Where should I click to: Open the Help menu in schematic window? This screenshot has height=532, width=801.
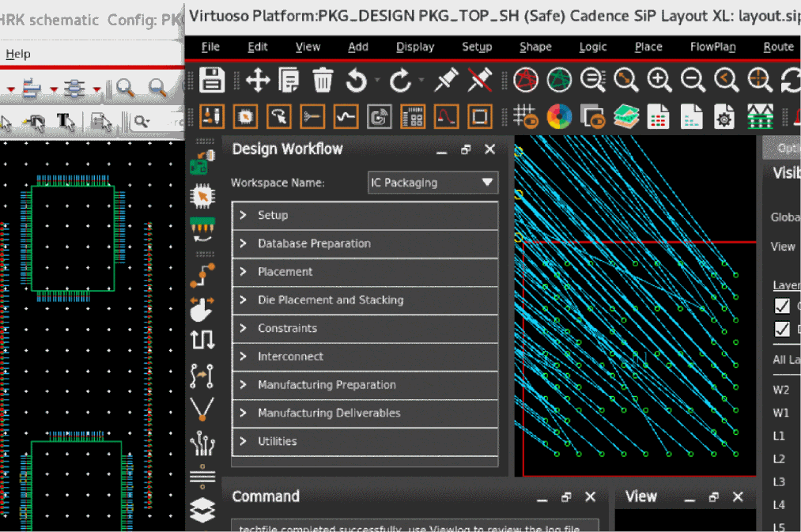coord(18,54)
